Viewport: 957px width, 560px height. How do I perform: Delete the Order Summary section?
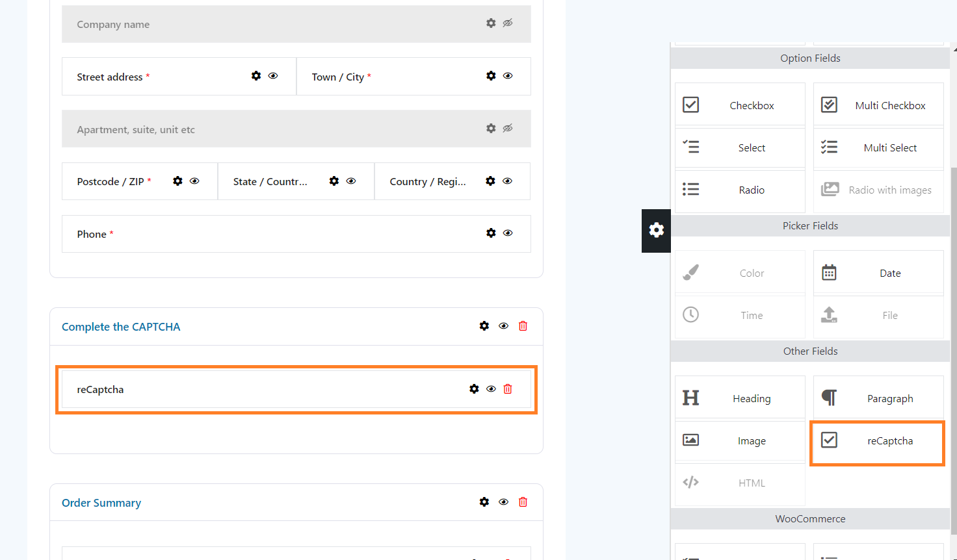click(x=523, y=502)
